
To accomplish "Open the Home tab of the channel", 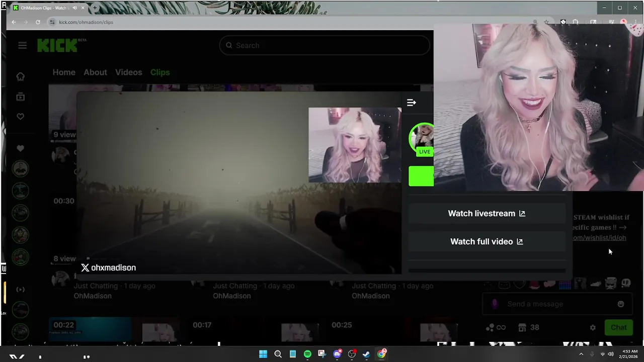I will [x=64, y=72].
